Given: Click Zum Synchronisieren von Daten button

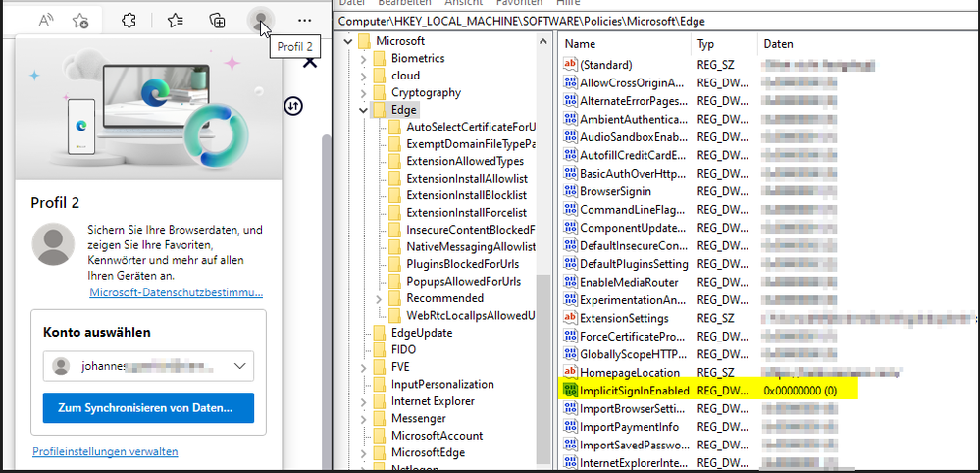Looking at the screenshot, I should point(149,408).
